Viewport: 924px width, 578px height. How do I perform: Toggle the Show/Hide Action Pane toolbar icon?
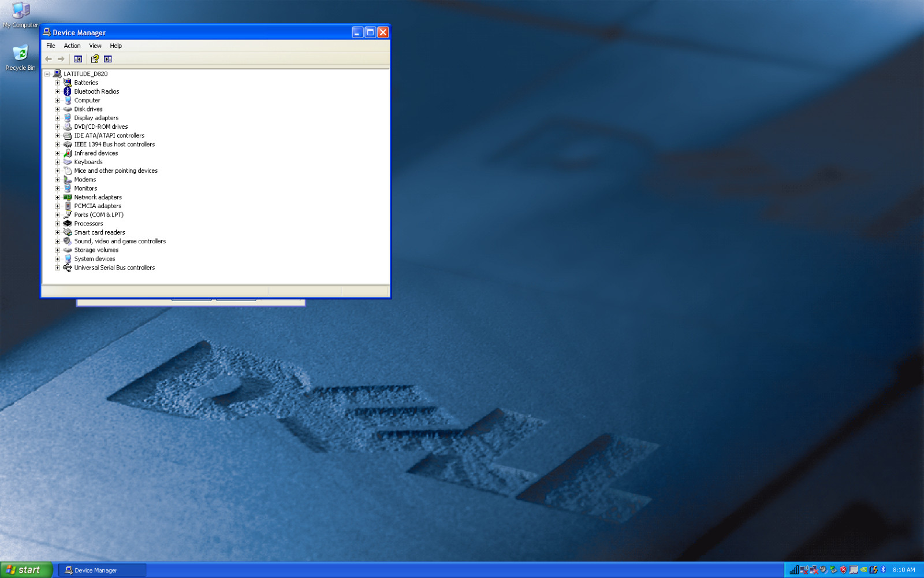[x=108, y=59]
